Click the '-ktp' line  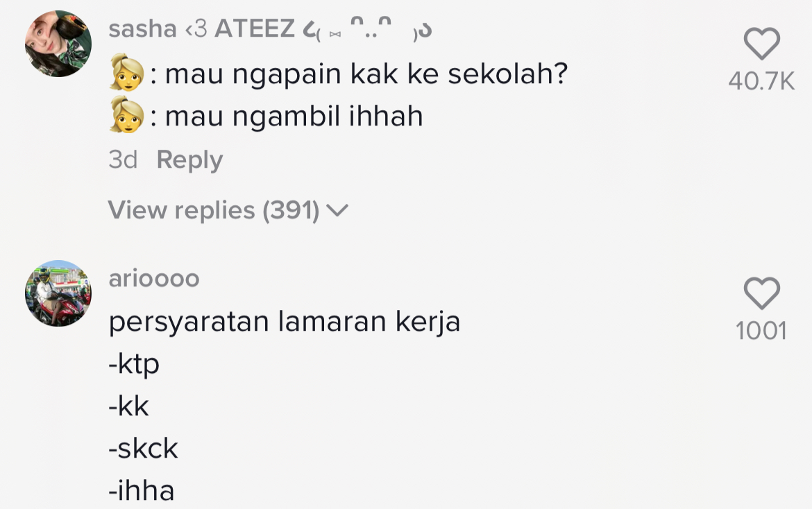[x=134, y=364]
